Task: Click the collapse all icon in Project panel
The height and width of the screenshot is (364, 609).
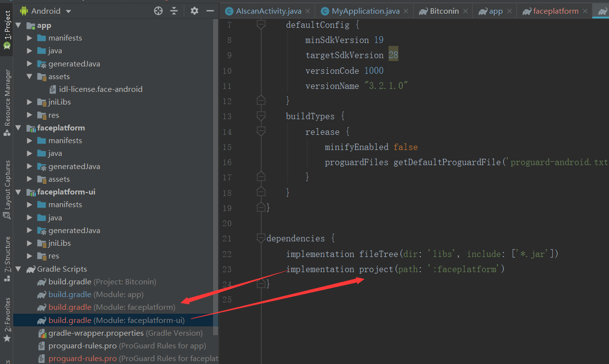Action: pyautogui.click(x=174, y=11)
